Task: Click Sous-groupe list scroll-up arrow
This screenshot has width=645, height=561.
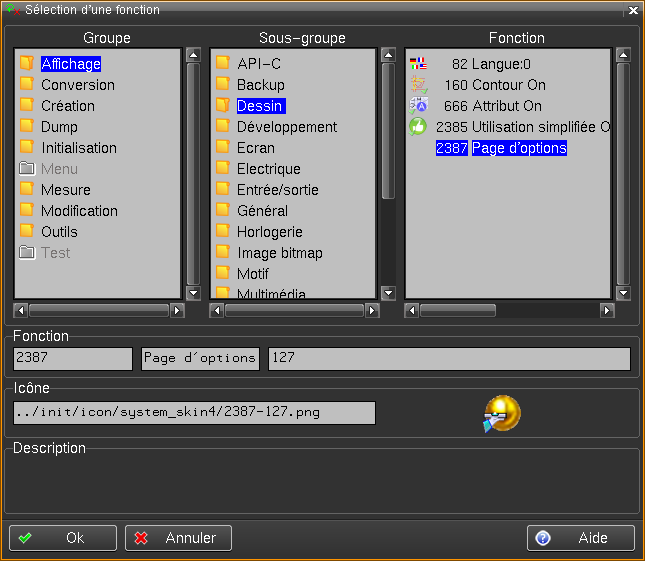Action: pos(388,55)
